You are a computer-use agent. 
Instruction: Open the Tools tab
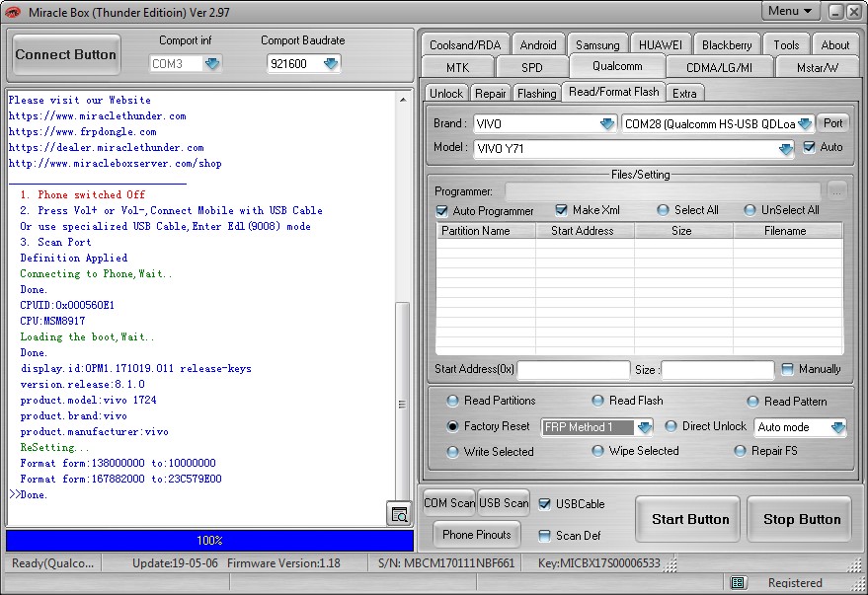pos(786,44)
